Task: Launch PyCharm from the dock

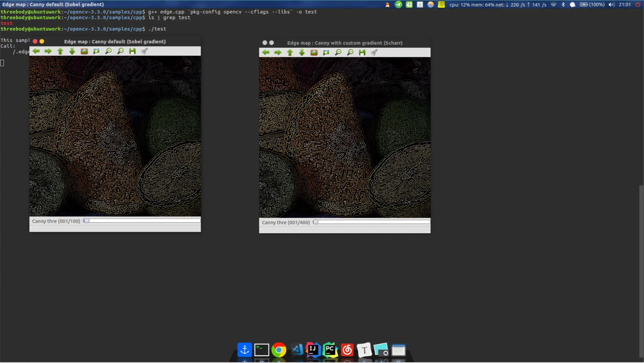Action: coord(330,350)
